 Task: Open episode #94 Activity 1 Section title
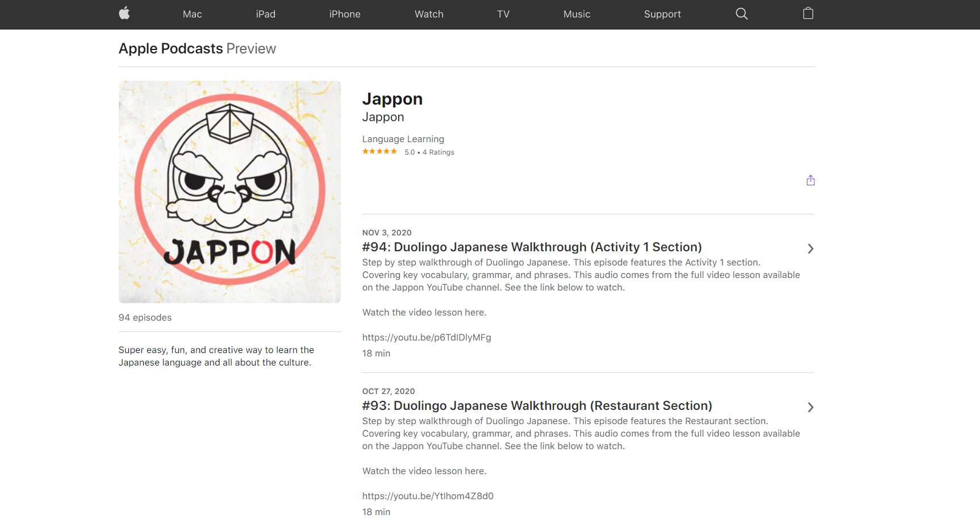click(532, 247)
